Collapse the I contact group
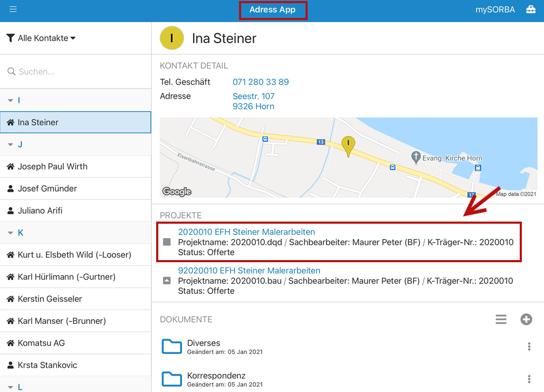Screen dimensions: 544x392 pos(11,100)
